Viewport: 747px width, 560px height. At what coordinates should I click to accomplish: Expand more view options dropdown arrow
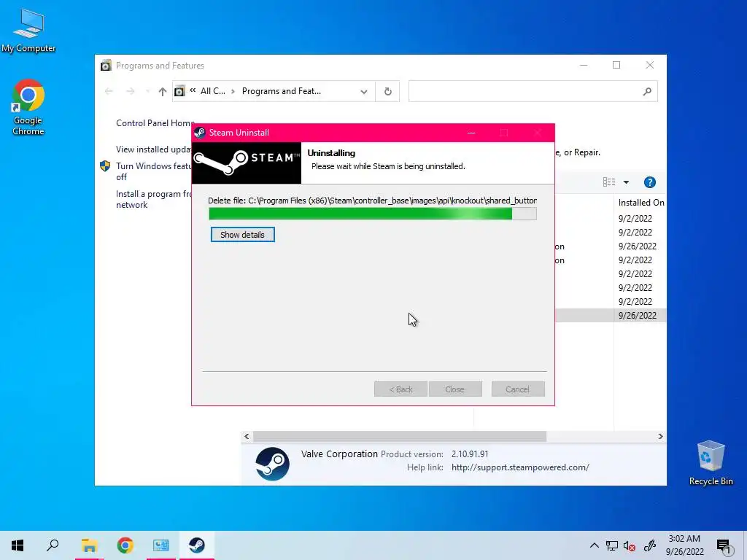626,182
